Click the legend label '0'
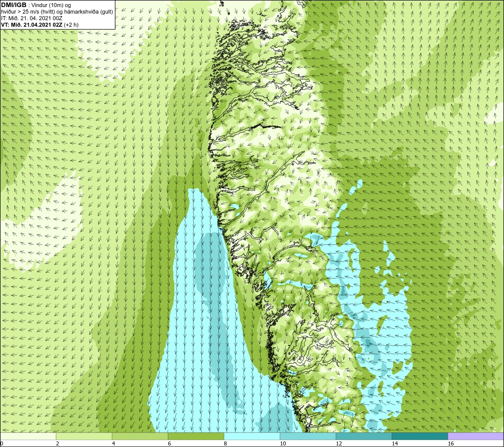 coord(2,443)
